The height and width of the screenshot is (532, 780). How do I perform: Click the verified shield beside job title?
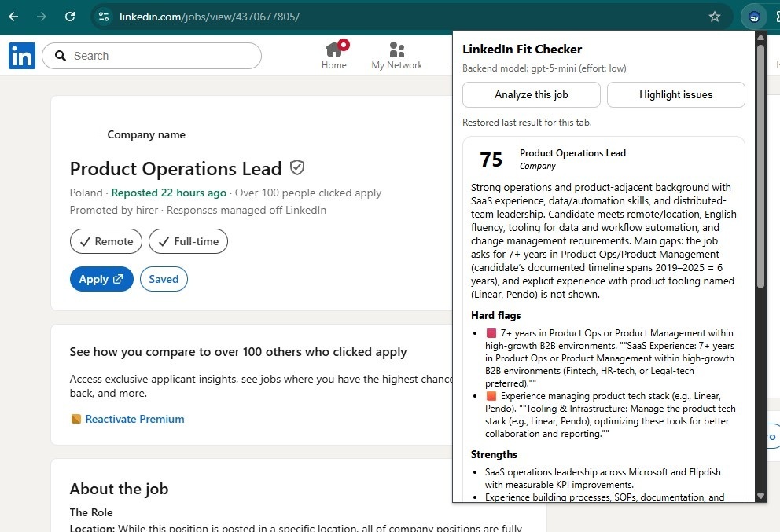[297, 167]
